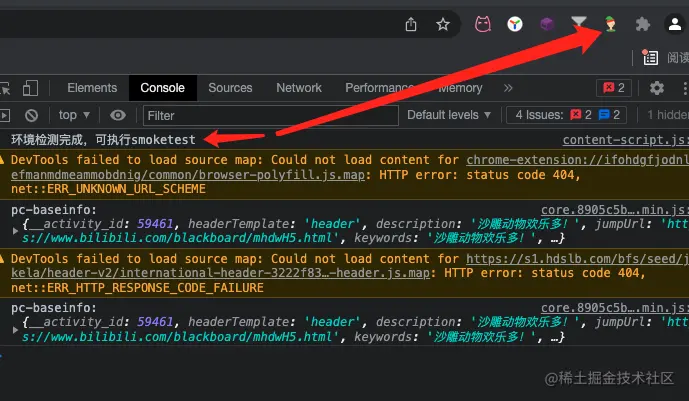
Task: Open the white circle Y extension icon
Action: pos(515,24)
